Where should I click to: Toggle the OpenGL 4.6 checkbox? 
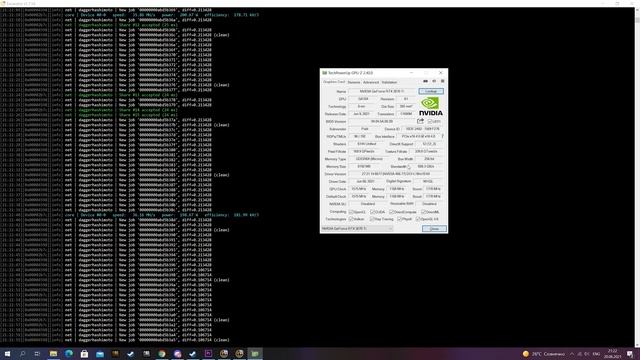pos(418,219)
